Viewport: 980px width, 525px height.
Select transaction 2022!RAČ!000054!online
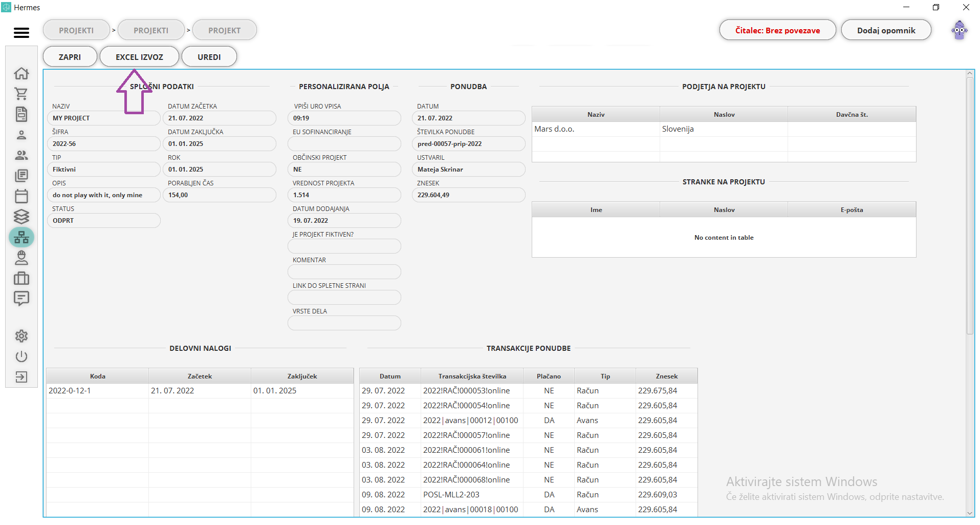tap(528, 406)
